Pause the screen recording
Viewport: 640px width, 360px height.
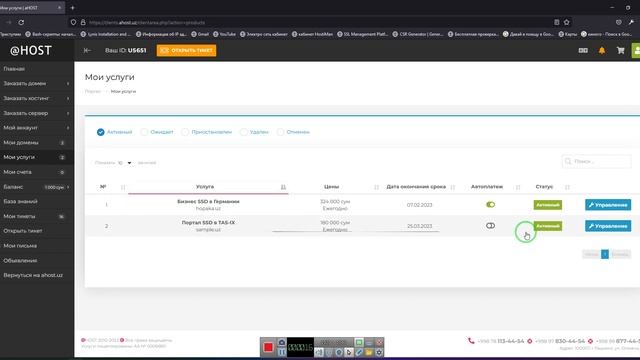[282, 351]
